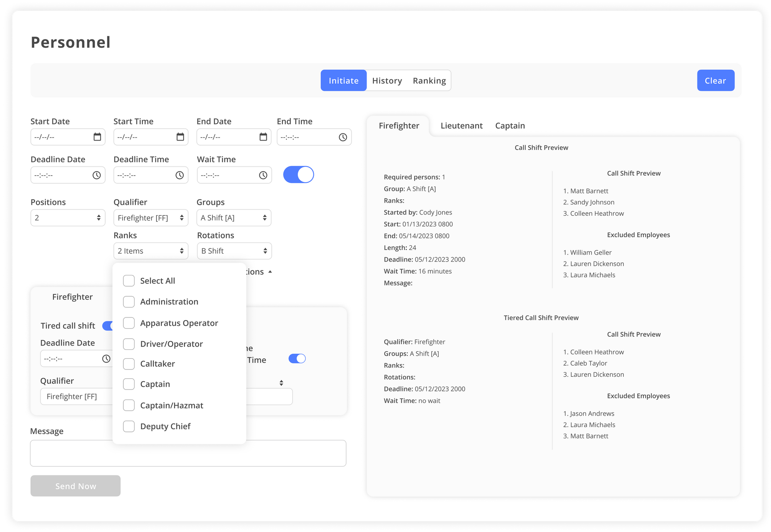Open the Deadline Time clock picker

[180, 175]
